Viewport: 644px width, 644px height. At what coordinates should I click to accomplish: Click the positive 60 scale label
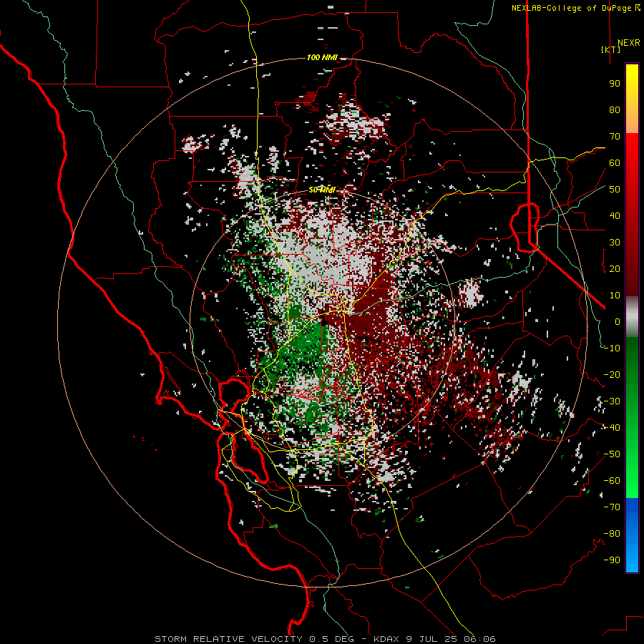coord(615,162)
